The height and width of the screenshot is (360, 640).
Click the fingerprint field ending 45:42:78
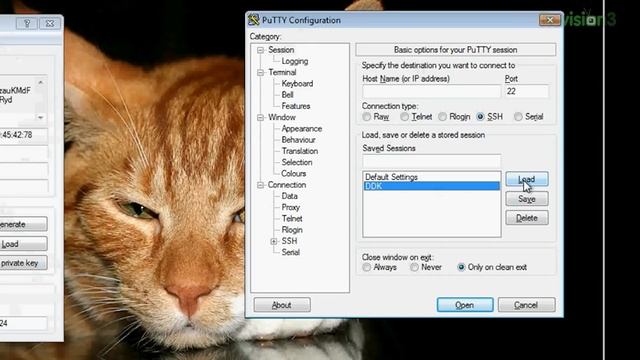click(x=23, y=135)
